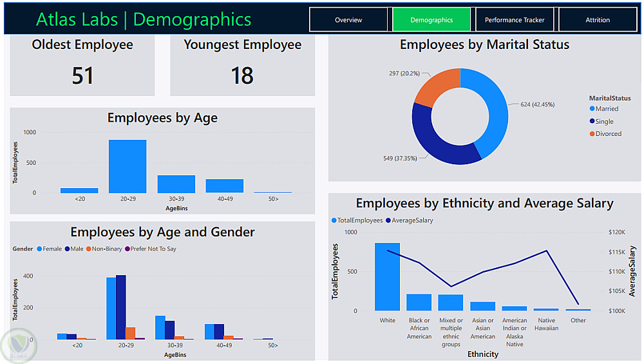Click TotalEmployees legend in ethnicity chart

(x=357, y=220)
